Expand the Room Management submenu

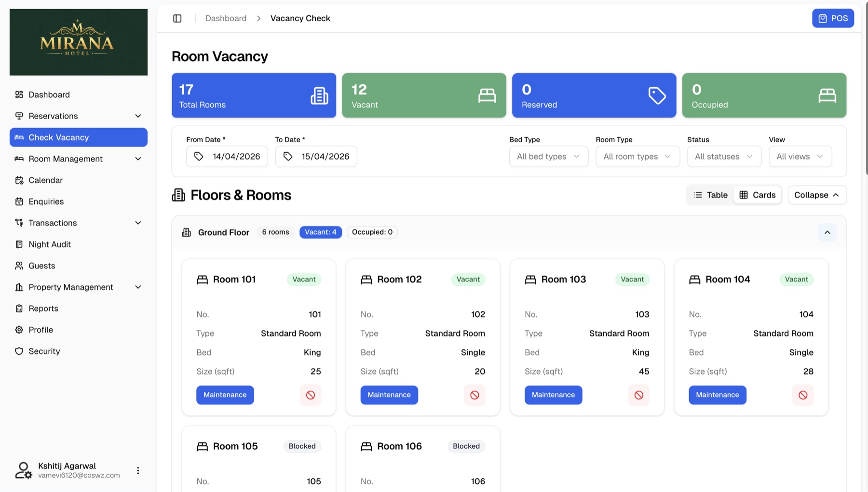coord(138,159)
